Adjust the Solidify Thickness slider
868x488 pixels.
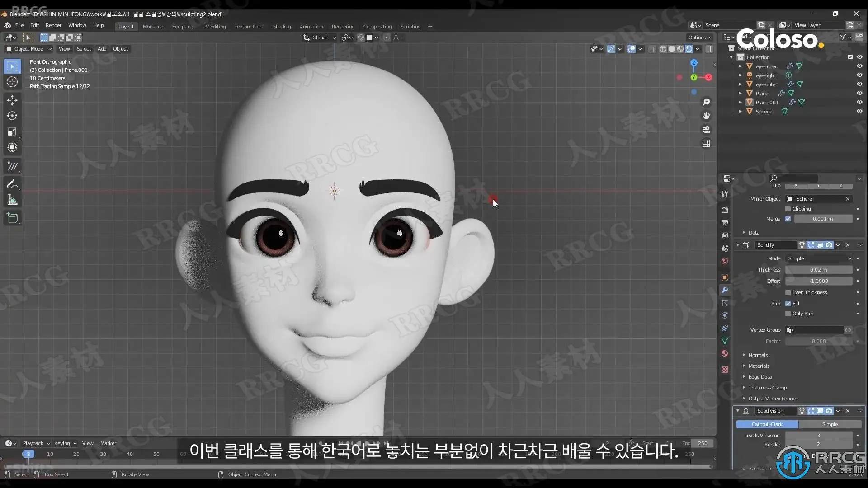click(818, 270)
